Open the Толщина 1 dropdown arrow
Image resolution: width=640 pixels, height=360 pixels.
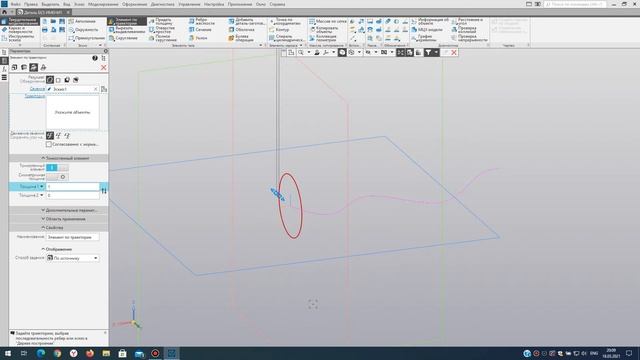[x=42, y=187]
